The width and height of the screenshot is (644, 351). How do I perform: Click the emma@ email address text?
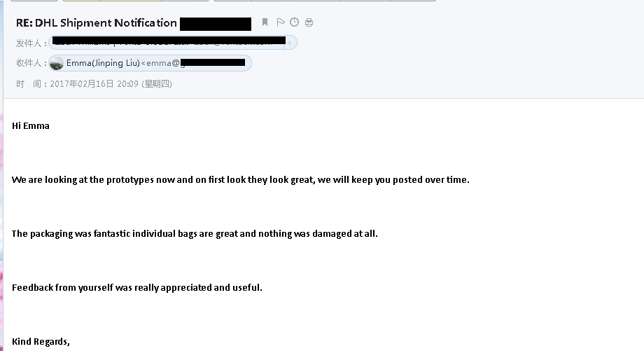click(163, 63)
